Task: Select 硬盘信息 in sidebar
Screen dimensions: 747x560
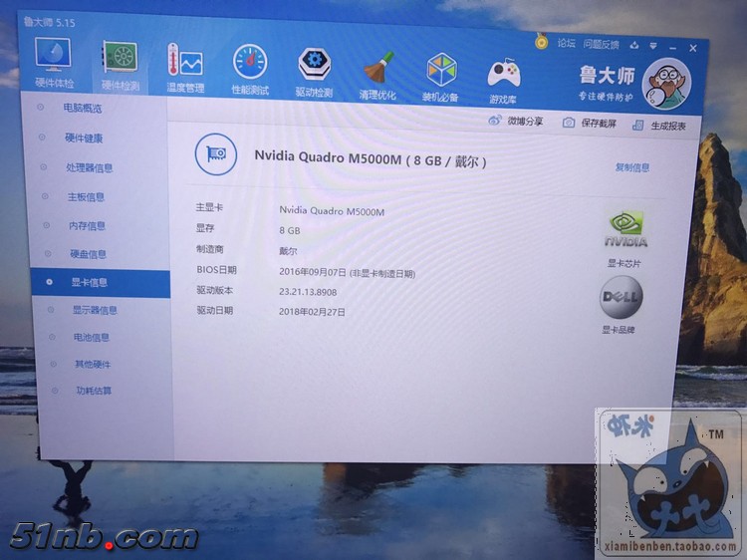Action: (x=88, y=254)
